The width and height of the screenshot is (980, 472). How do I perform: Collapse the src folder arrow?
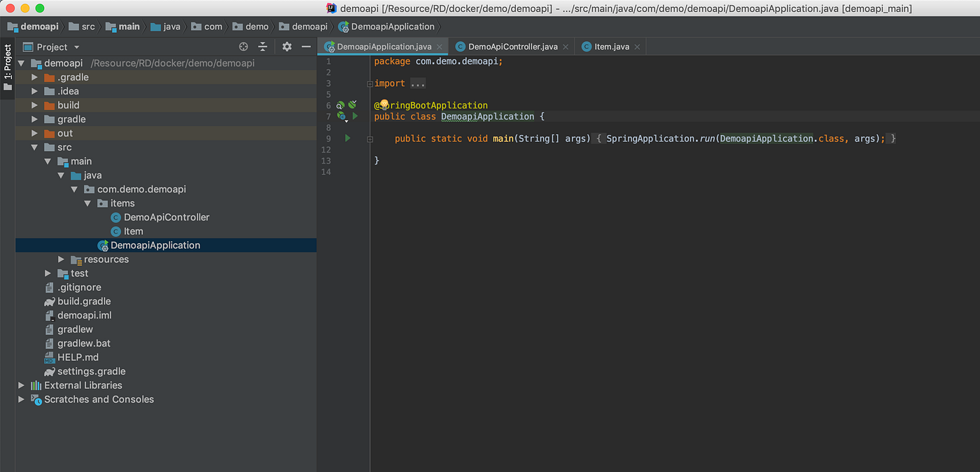(x=34, y=148)
